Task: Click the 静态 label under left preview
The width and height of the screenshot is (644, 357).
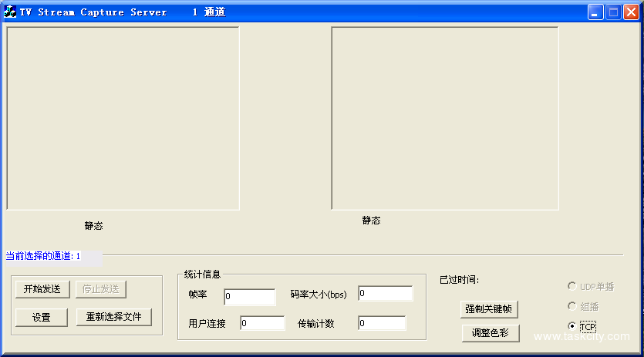Action: tap(93, 226)
